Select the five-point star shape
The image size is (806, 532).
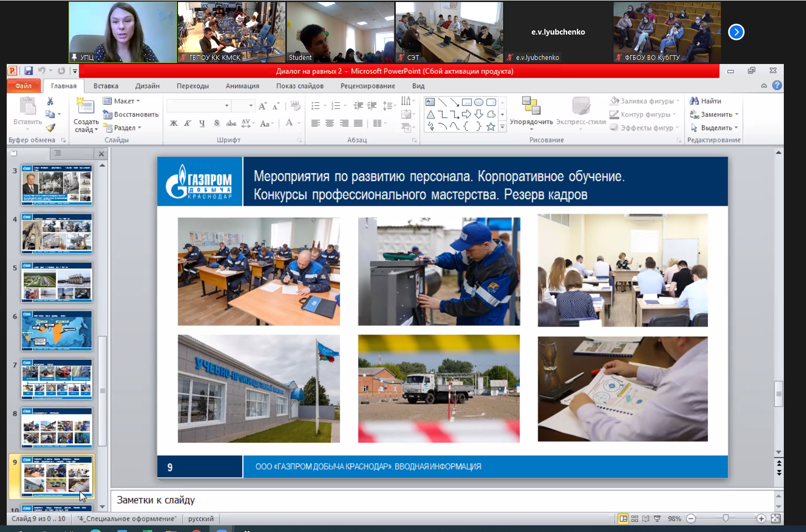(x=491, y=126)
